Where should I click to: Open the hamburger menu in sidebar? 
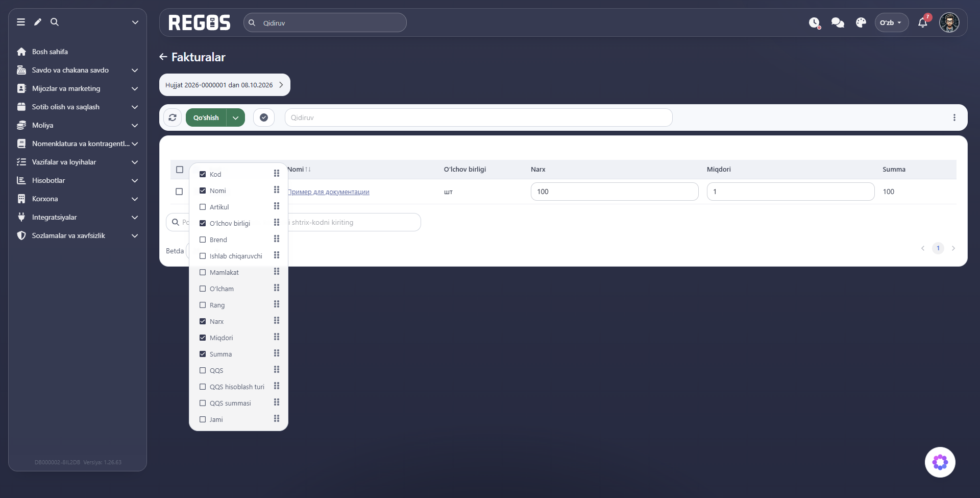(x=21, y=22)
